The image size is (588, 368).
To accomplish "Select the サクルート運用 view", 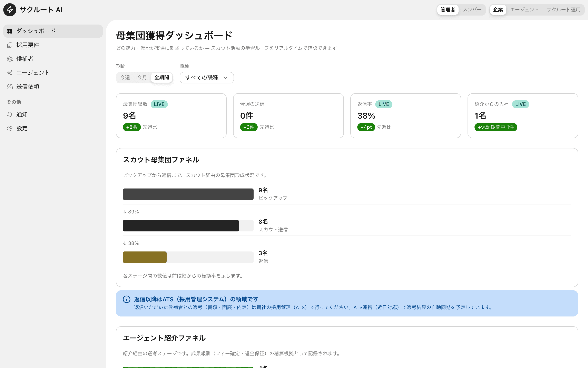I will [x=563, y=10].
